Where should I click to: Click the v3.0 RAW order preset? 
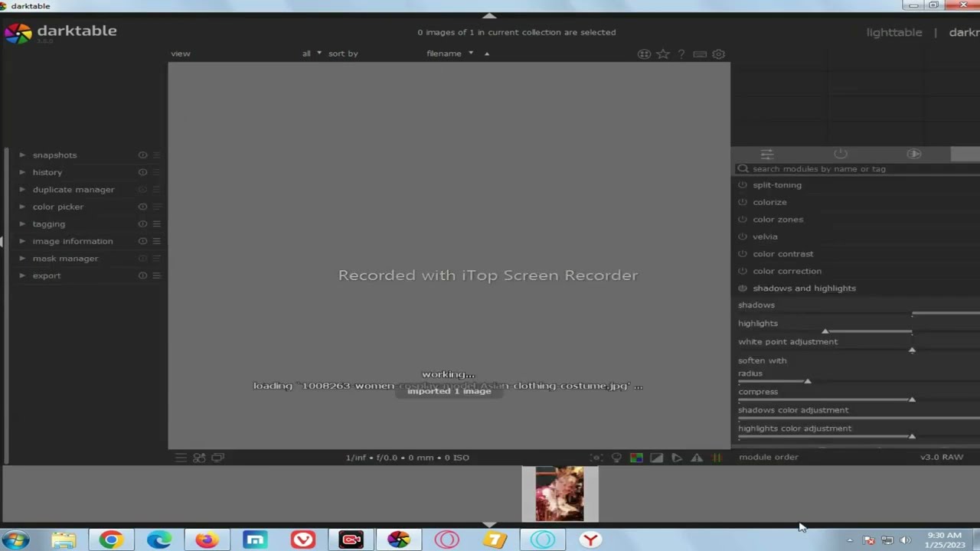[941, 457]
